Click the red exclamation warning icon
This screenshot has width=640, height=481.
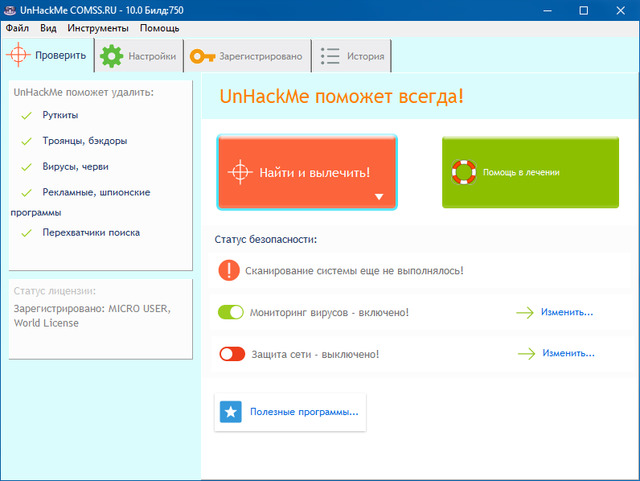[x=230, y=270]
